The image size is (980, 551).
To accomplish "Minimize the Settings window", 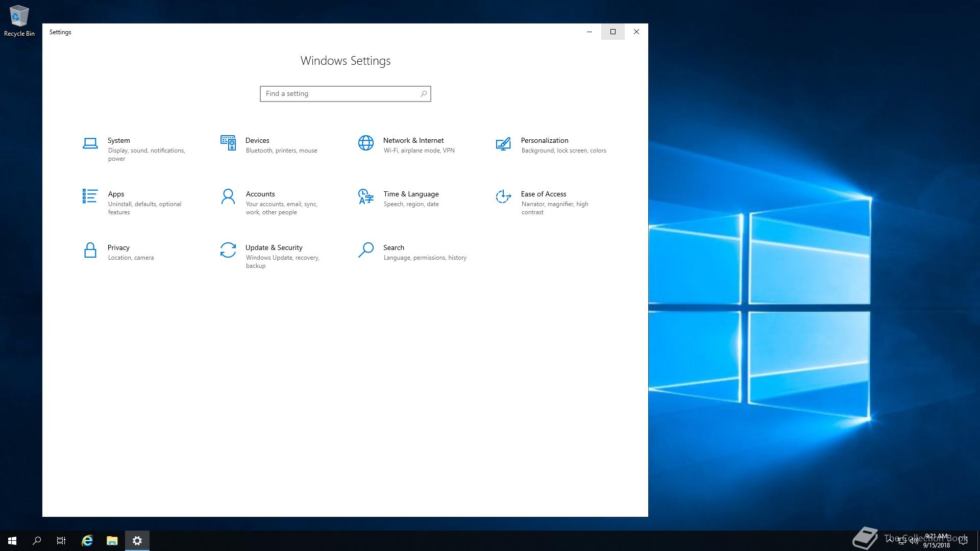I will (x=590, y=32).
